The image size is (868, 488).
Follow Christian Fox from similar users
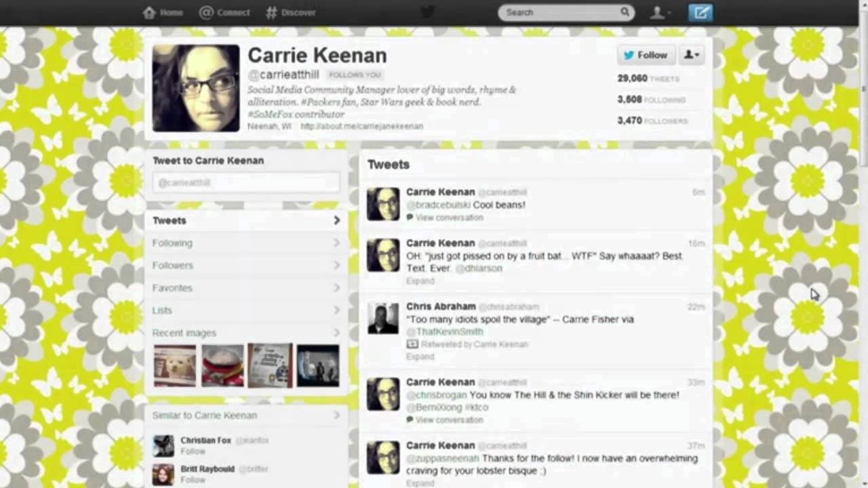pyautogui.click(x=193, y=451)
